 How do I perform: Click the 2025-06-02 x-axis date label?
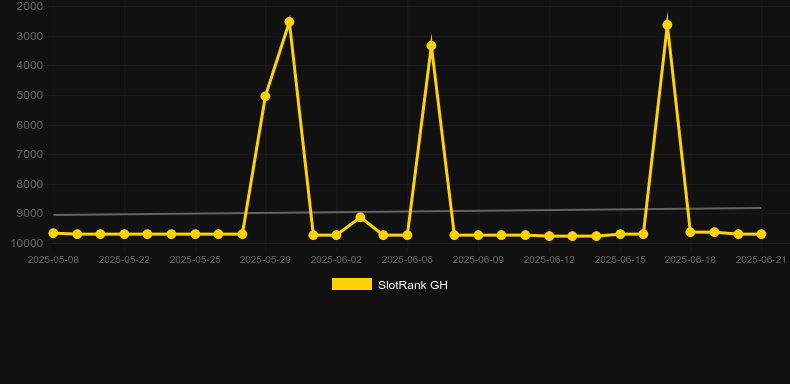(336, 260)
